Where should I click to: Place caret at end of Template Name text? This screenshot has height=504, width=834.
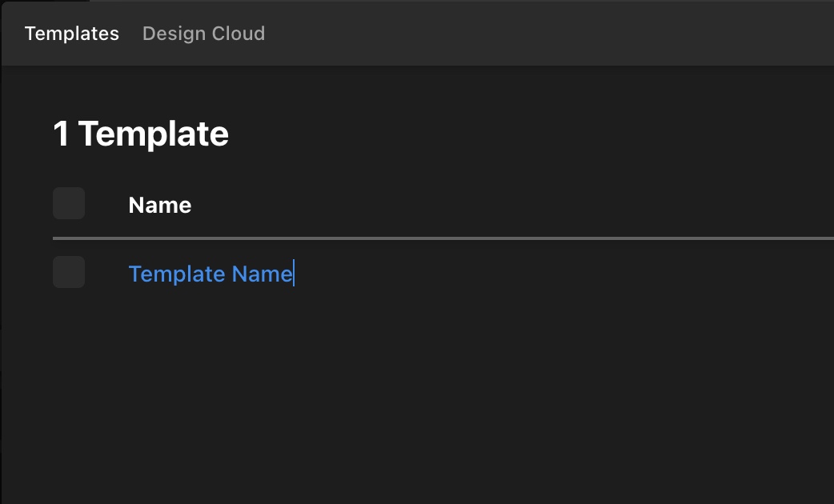point(294,274)
